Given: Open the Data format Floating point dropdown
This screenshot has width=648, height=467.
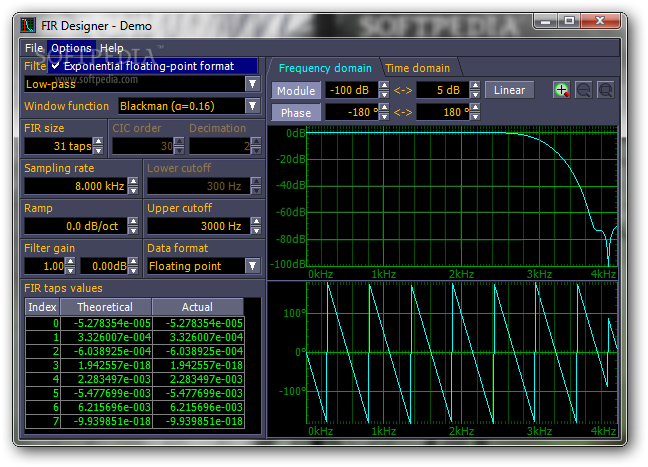Looking at the screenshot, I should (252, 266).
